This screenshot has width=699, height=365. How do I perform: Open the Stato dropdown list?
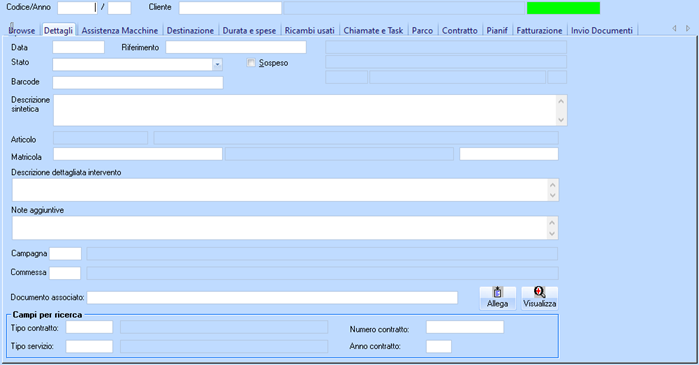pyautogui.click(x=217, y=64)
